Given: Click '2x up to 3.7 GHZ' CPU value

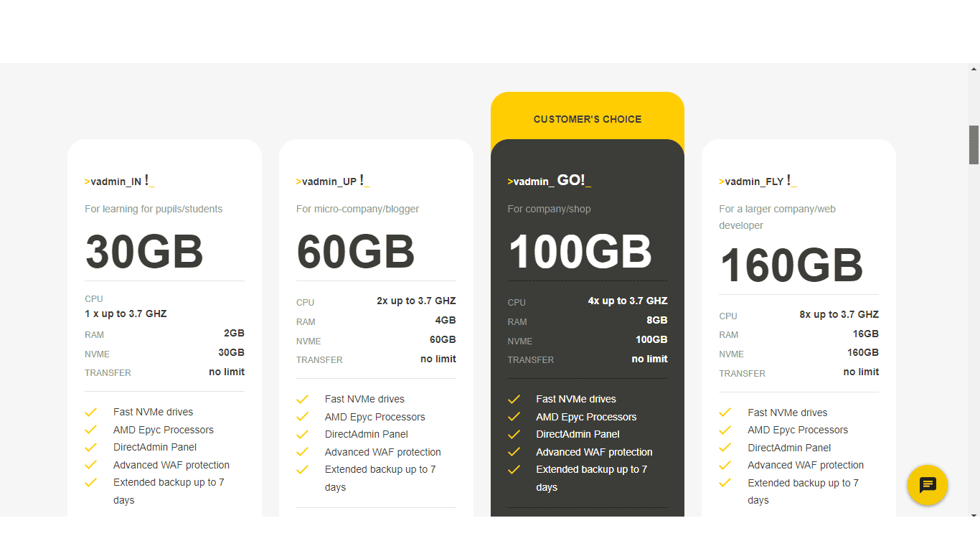Looking at the screenshot, I should pyautogui.click(x=416, y=301).
